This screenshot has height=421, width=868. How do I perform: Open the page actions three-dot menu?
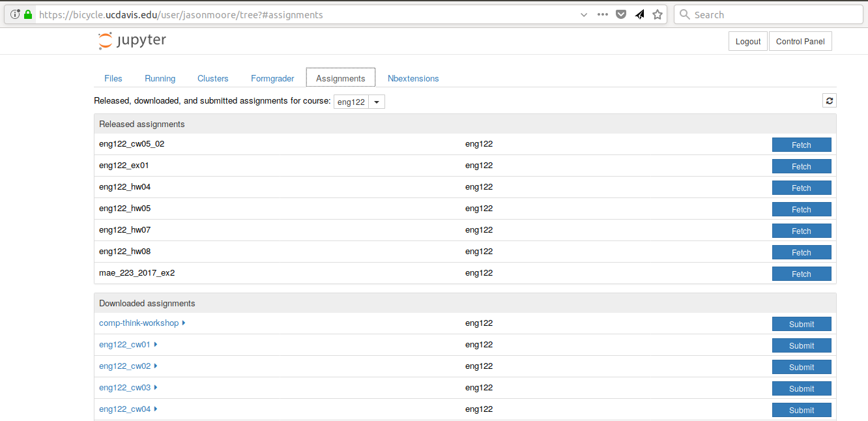pyautogui.click(x=602, y=14)
